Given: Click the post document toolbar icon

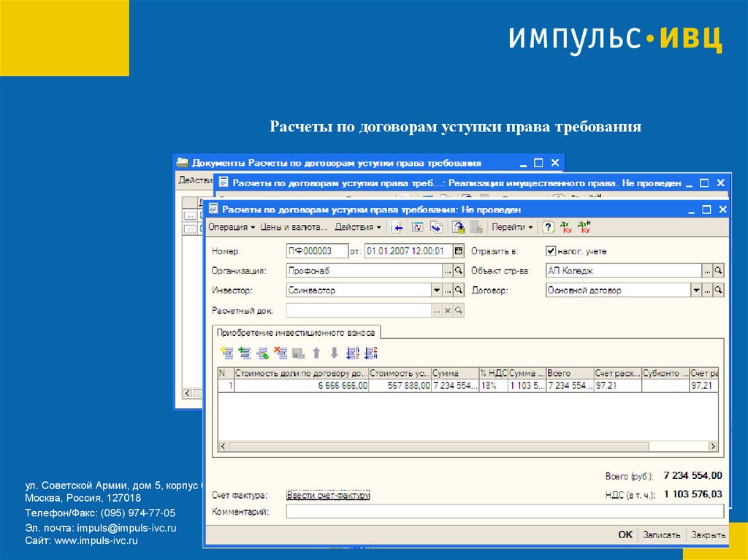Looking at the screenshot, I should point(459,228).
